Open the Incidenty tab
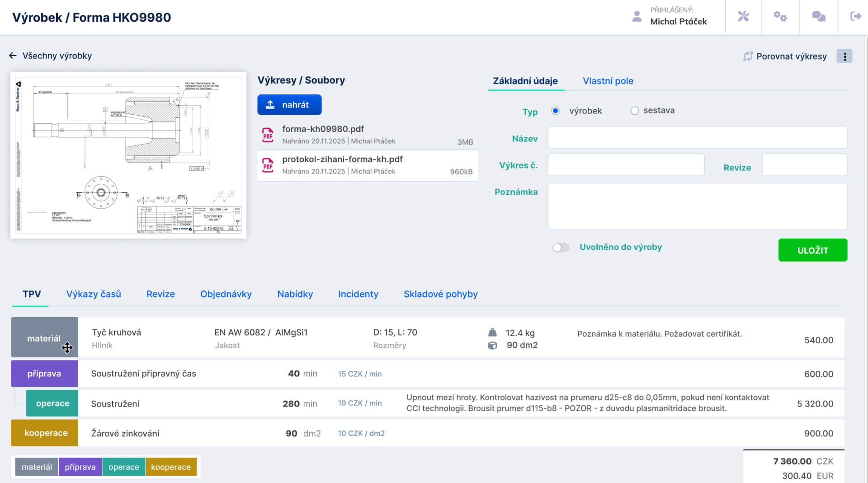868x483 pixels. click(358, 294)
